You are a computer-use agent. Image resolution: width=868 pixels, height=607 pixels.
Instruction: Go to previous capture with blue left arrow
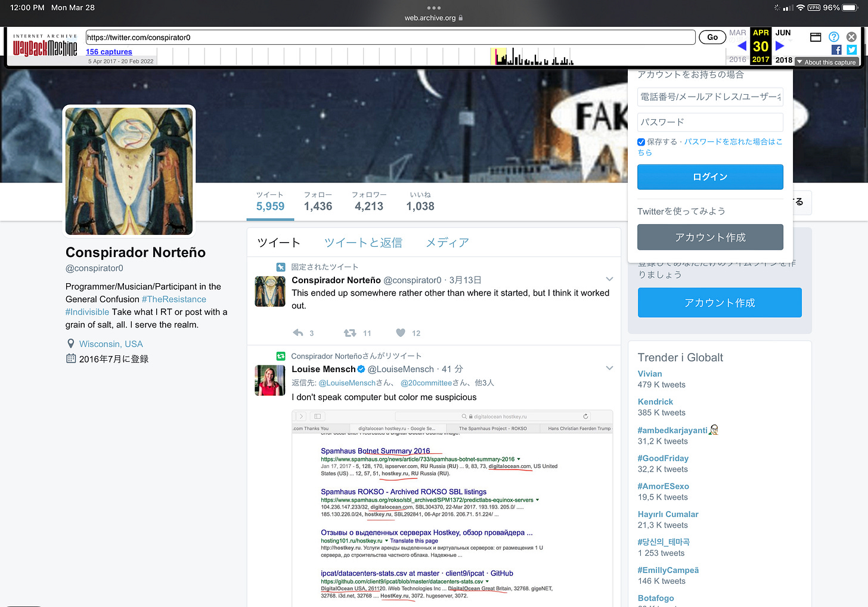pyautogui.click(x=742, y=46)
